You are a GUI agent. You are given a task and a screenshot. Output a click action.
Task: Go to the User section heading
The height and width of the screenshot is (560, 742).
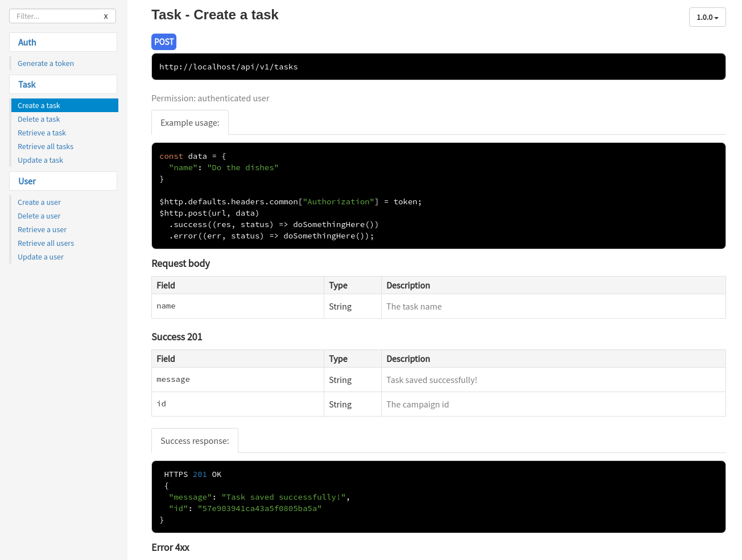tap(63, 181)
